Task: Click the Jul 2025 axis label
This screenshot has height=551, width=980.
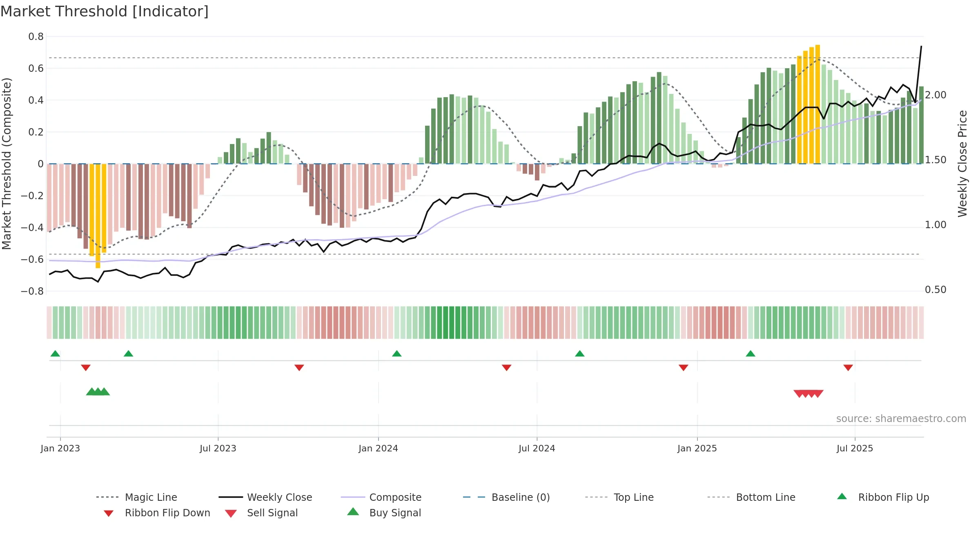Action: click(855, 449)
